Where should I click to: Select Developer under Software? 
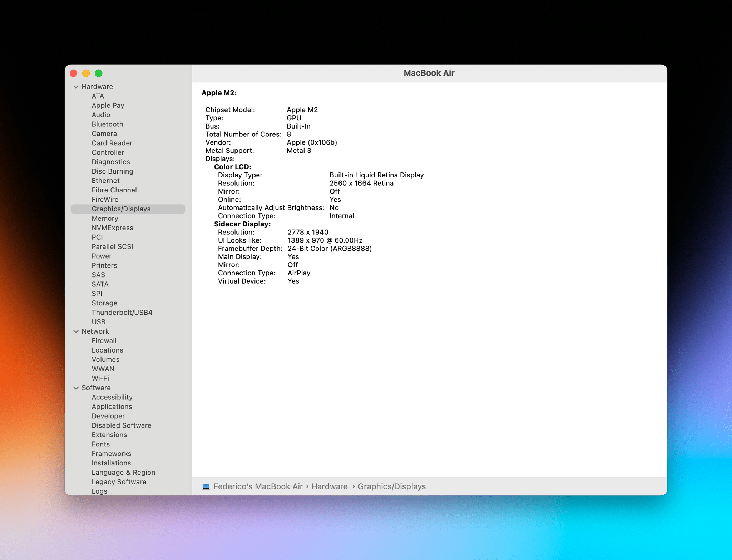[x=108, y=416]
